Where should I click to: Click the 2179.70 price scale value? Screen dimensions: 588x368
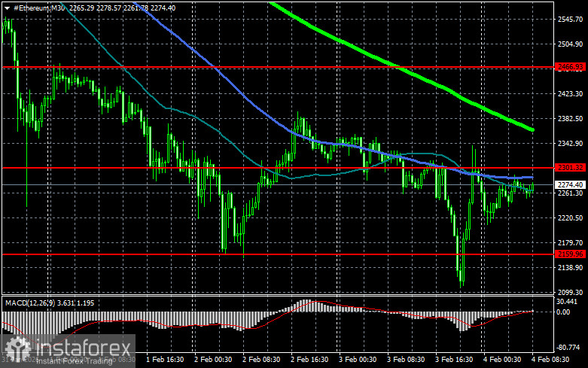pos(571,243)
